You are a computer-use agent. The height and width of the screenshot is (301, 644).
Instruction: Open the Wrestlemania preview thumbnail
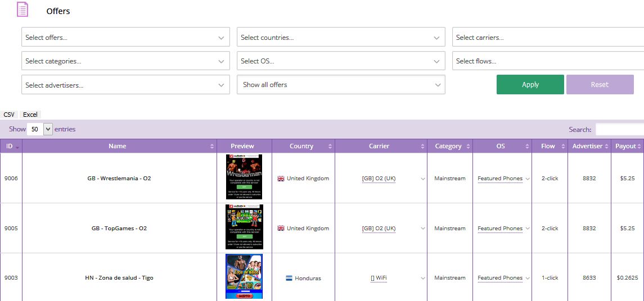[244, 177]
